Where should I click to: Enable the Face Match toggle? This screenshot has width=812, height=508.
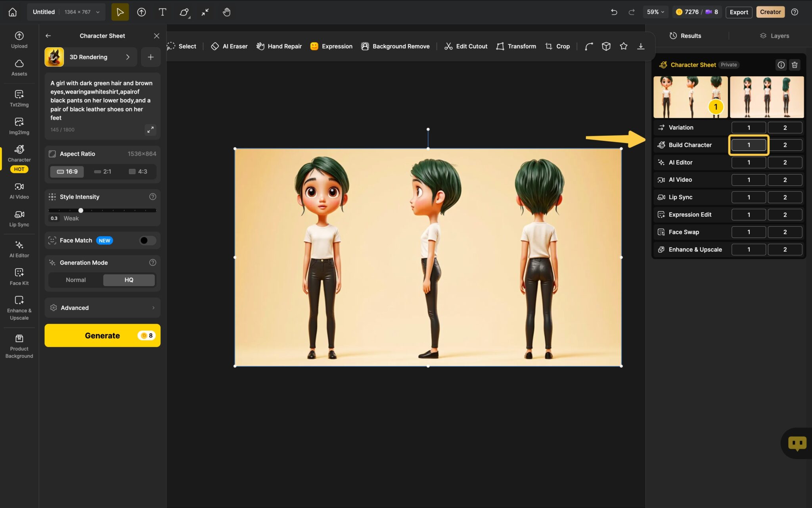(x=147, y=240)
